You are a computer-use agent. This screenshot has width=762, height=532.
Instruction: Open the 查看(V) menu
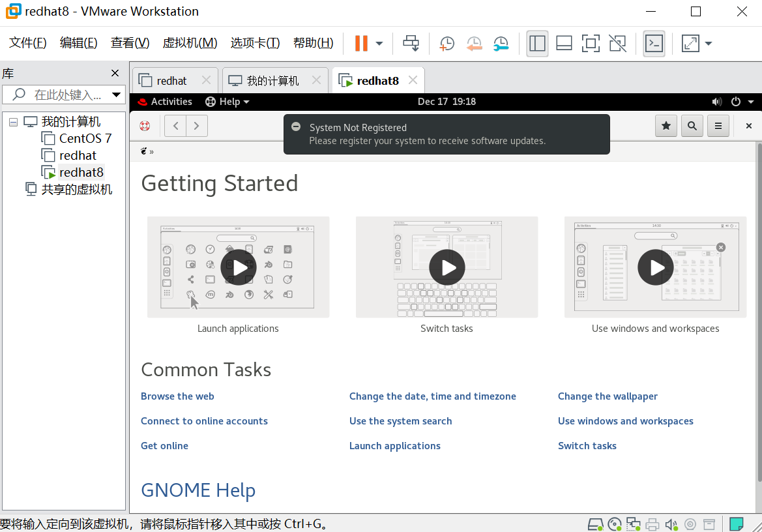[x=130, y=43]
